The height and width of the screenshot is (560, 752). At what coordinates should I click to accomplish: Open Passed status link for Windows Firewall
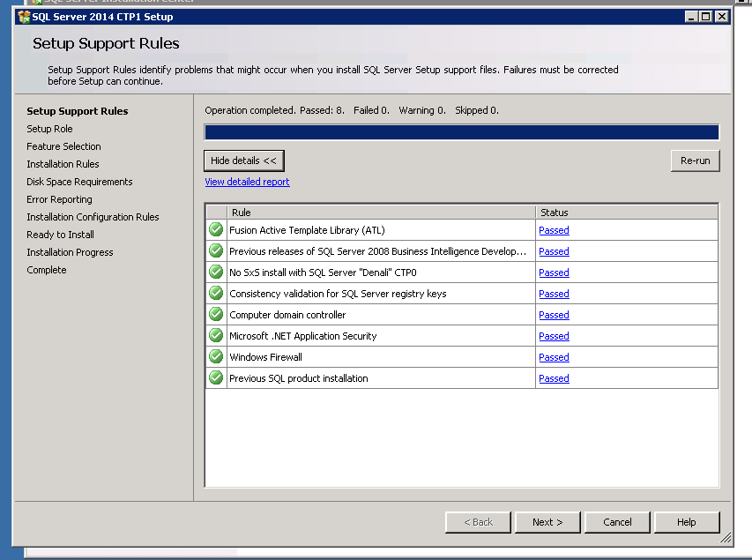(x=554, y=357)
